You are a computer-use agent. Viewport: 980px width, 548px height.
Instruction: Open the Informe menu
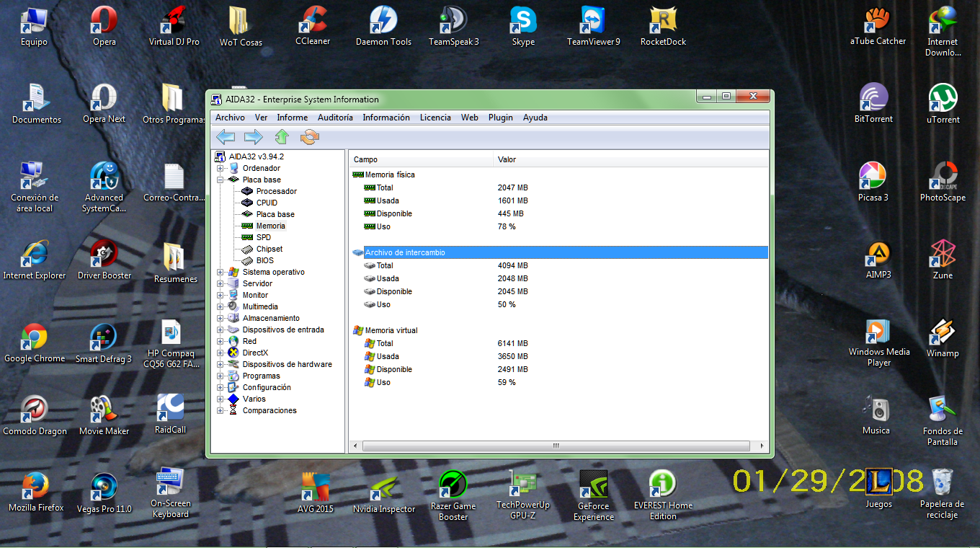tap(292, 118)
